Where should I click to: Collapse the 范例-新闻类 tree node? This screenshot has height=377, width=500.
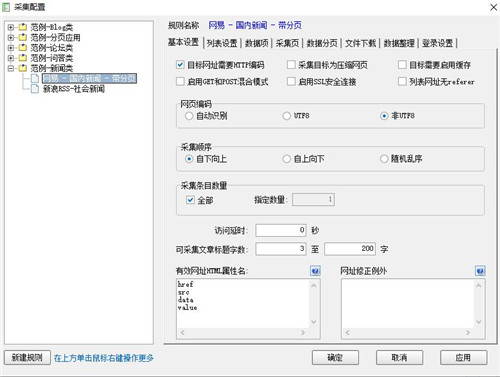coord(11,69)
